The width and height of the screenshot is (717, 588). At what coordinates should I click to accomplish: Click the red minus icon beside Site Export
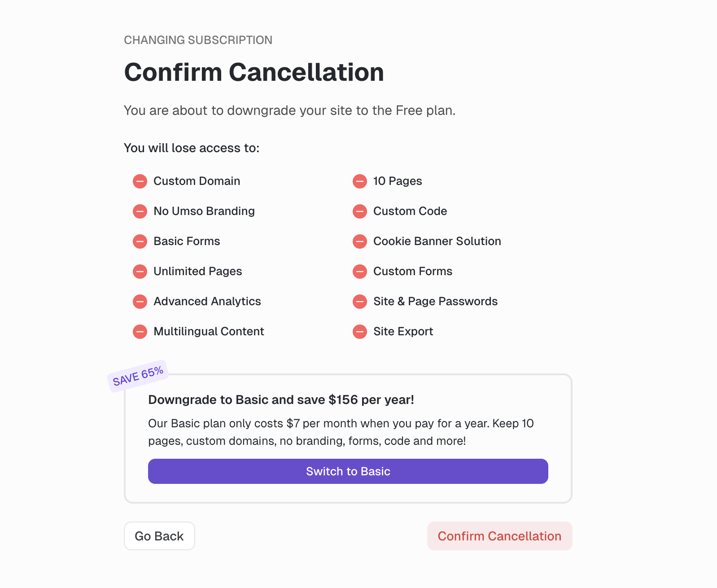coord(360,332)
